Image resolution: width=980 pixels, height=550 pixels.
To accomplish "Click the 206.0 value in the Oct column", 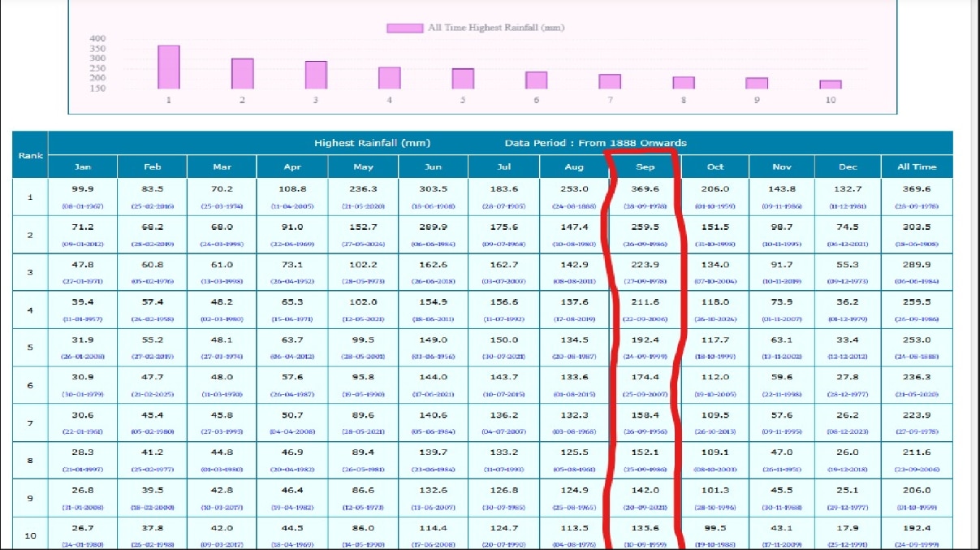I will pos(715,188).
